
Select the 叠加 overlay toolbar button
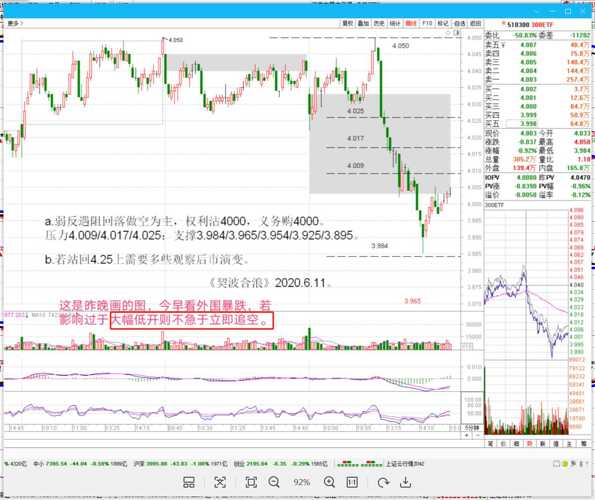(x=363, y=24)
